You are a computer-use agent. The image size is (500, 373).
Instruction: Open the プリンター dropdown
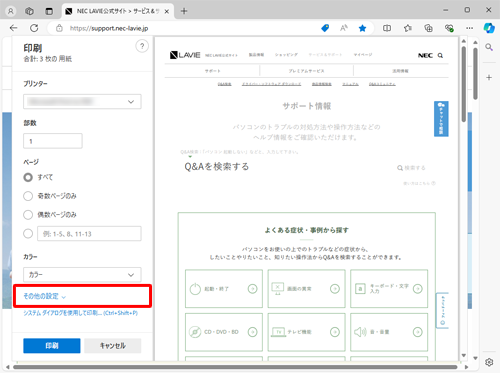click(x=82, y=102)
